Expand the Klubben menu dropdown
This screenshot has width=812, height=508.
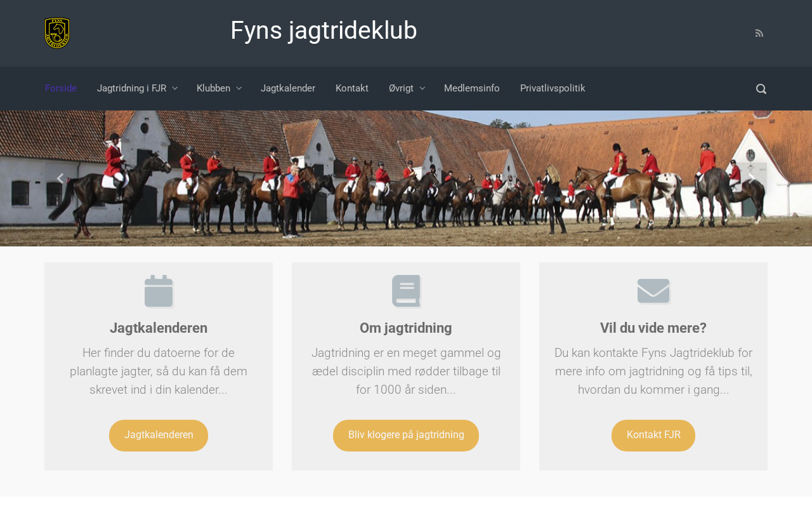219,88
